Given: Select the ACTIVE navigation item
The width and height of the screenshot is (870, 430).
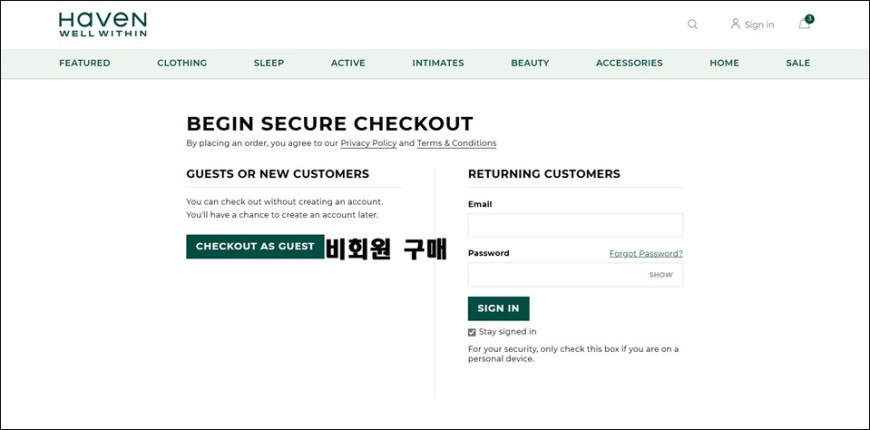Looking at the screenshot, I should tap(348, 63).
